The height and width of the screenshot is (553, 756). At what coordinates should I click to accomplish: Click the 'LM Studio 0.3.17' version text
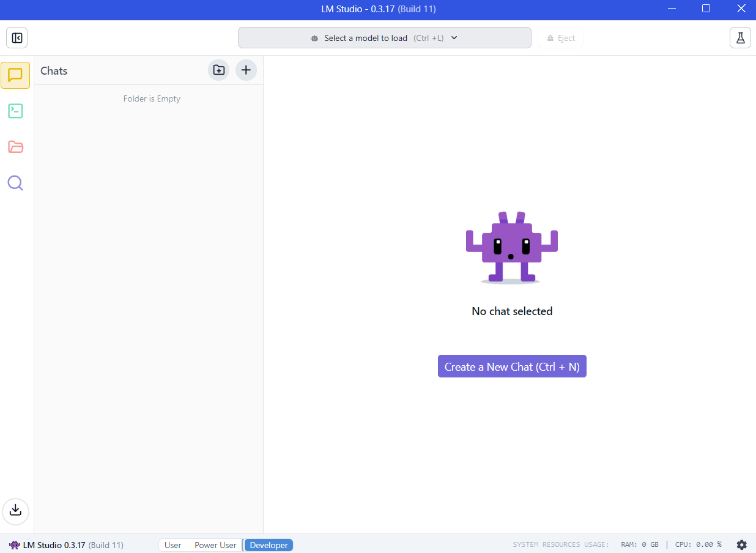[x=54, y=545]
